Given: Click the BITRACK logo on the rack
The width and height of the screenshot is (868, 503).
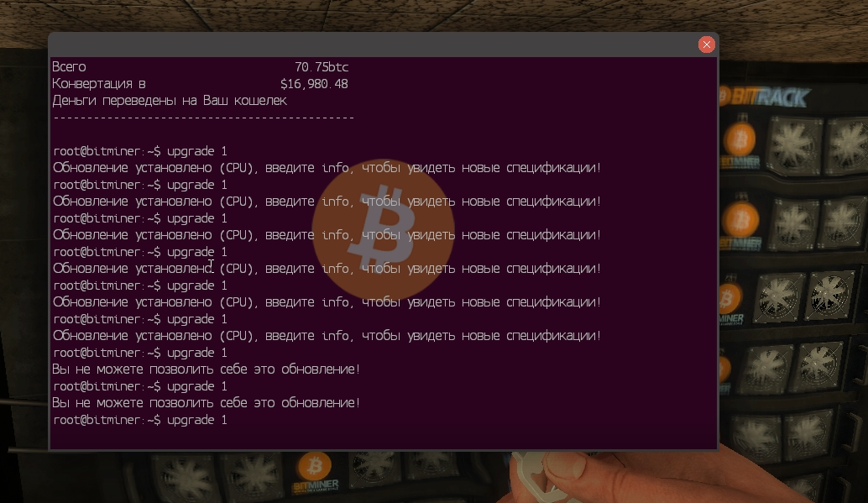Looking at the screenshot, I should 764,97.
